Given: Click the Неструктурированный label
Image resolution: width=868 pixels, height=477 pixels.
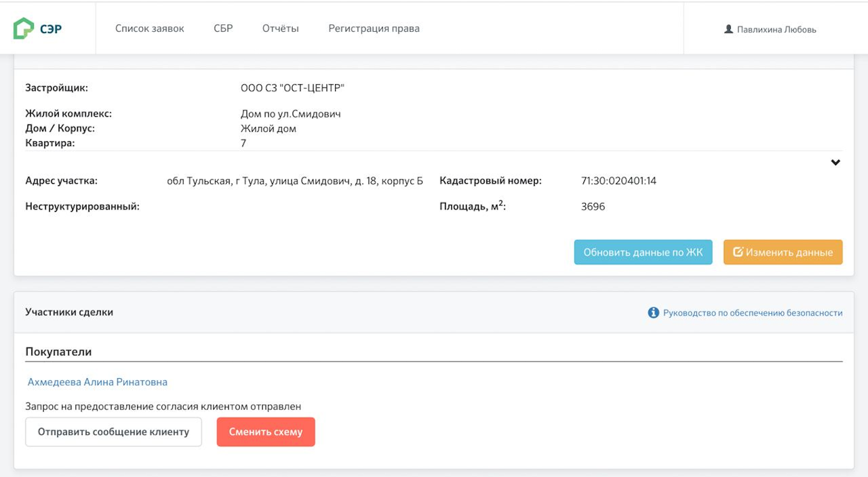Looking at the screenshot, I should 82,207.
